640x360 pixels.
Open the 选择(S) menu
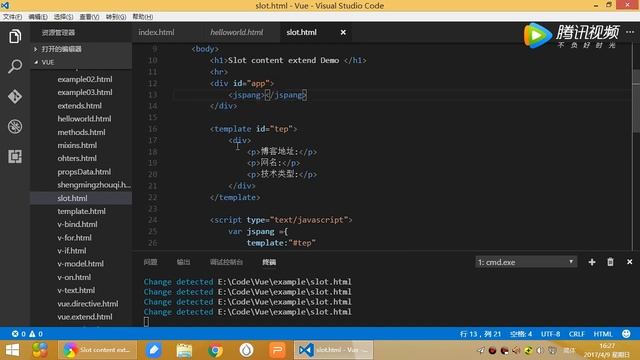(64, 17)
